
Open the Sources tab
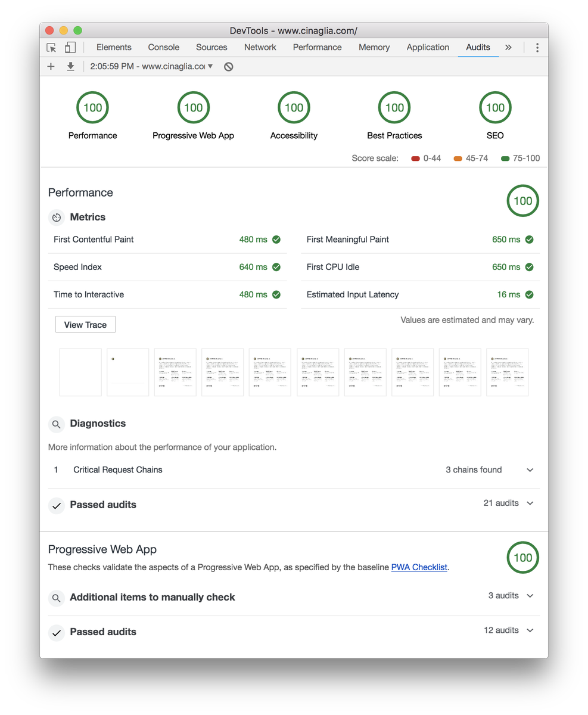211,48
